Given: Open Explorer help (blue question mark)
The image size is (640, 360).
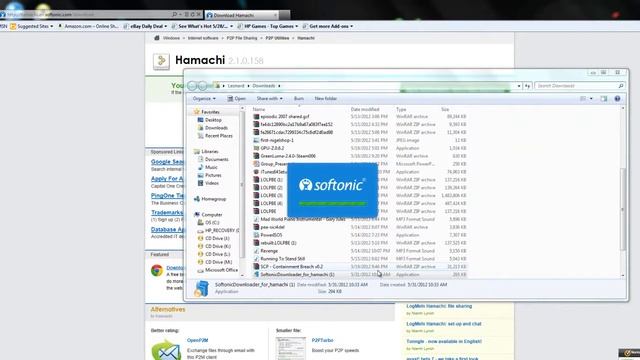Looking at the screenshot, I should pyautogui.click(x=618, y=98).
